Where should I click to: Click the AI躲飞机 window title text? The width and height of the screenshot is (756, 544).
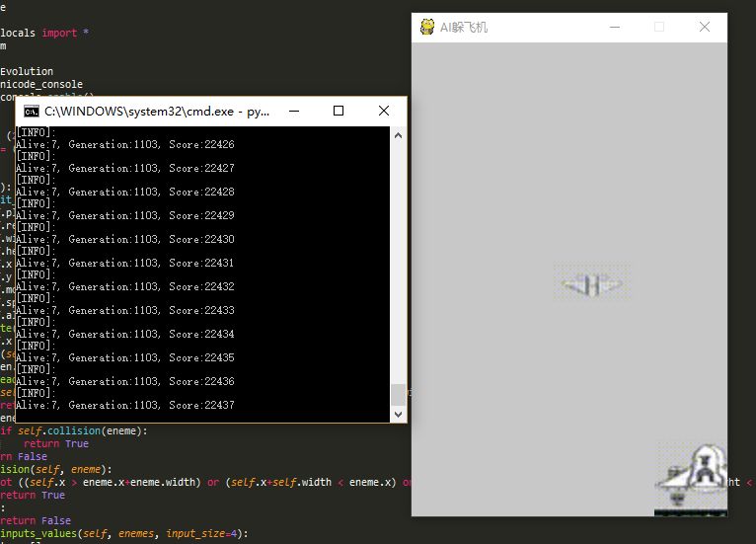pyautogui.click(x=464, y=28)
